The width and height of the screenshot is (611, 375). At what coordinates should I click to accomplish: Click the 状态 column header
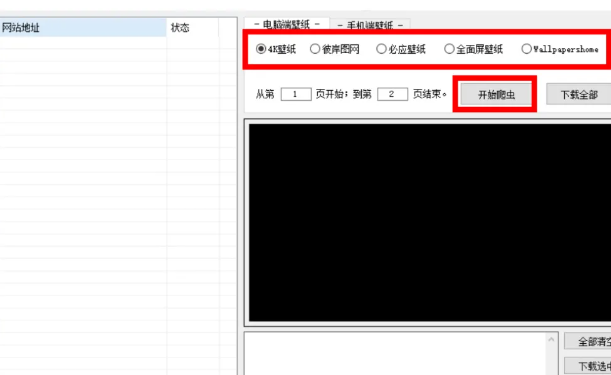pyautogui.click(x=192, y=27)
